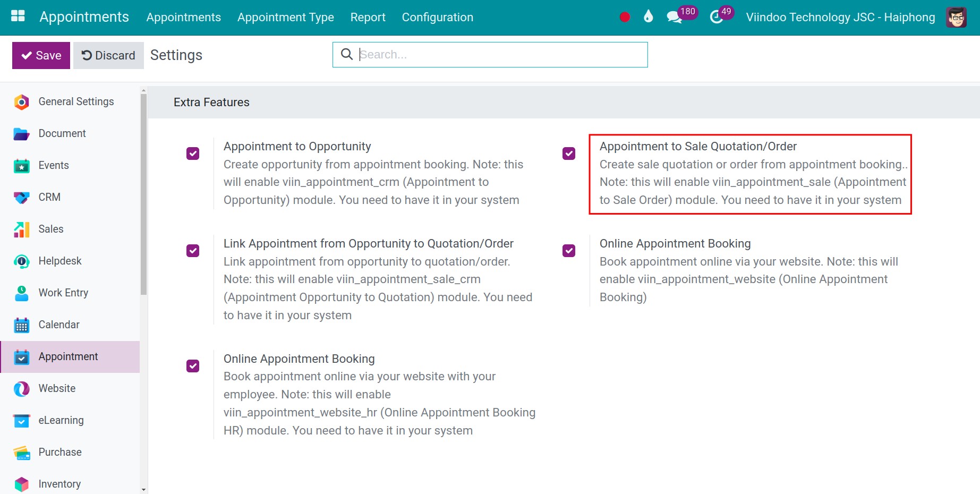Screen dimensions: 980x494
Task: Open the Appointments menu
Action: click(183, 17)
